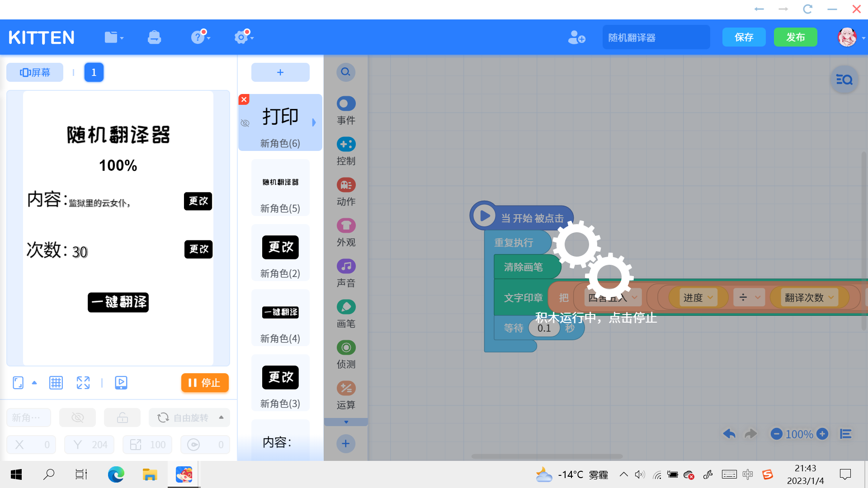Switch to the 屏幕 tab
The image size is (868, 488).
click(x=35, y=72)
